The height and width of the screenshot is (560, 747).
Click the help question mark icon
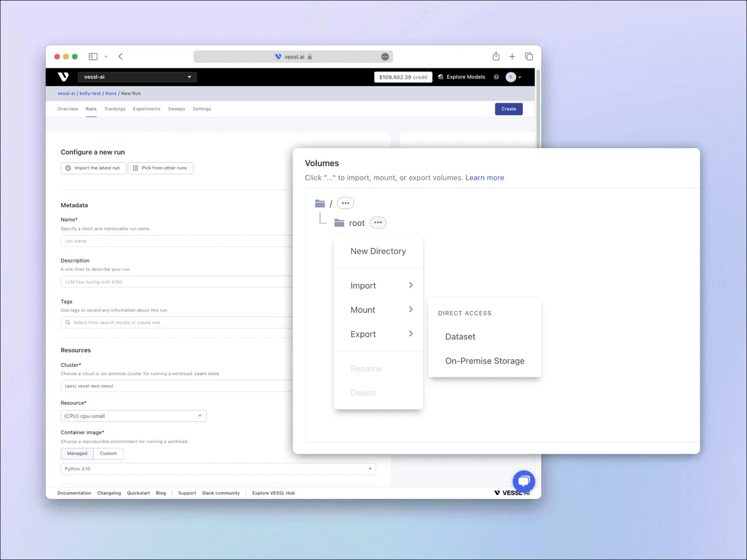496,77
